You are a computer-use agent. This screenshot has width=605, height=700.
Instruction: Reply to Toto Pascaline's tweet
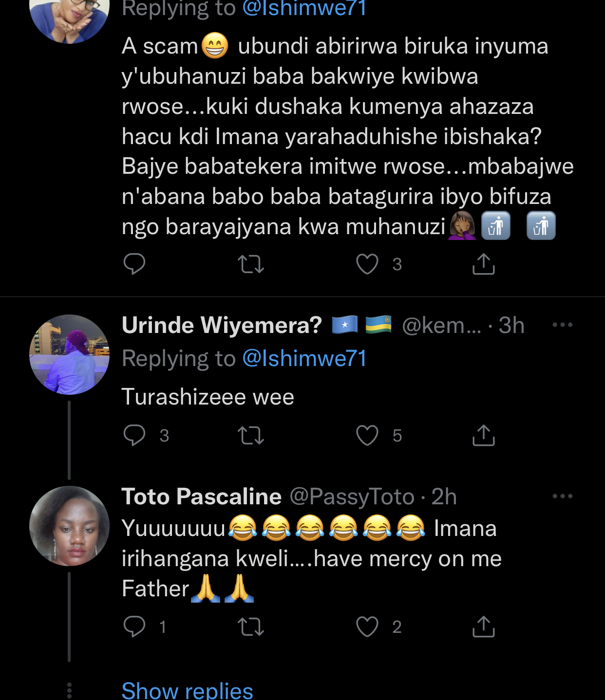click(x=134, y=626)
